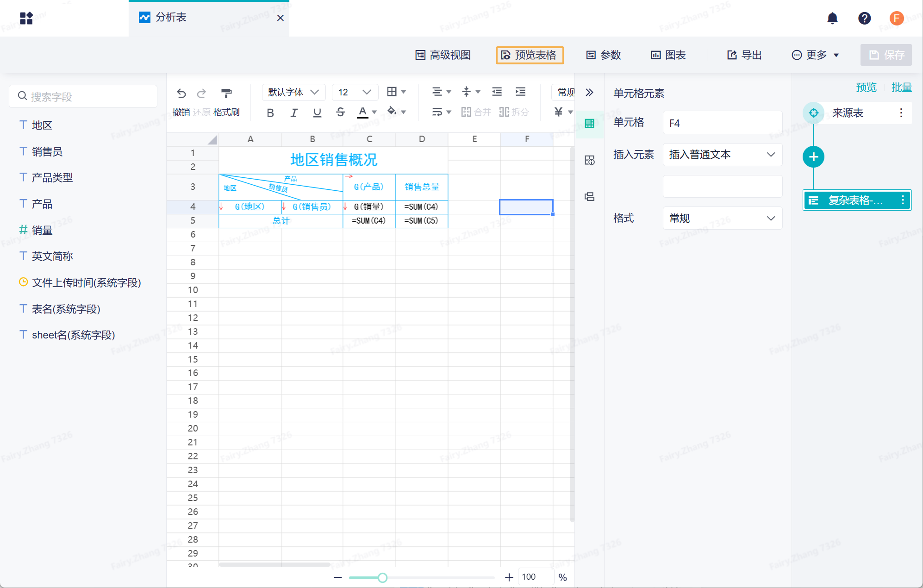Toggle strikethrough formatting
The height and width of the screenshot is (588, 923).
tap(340, 112)
